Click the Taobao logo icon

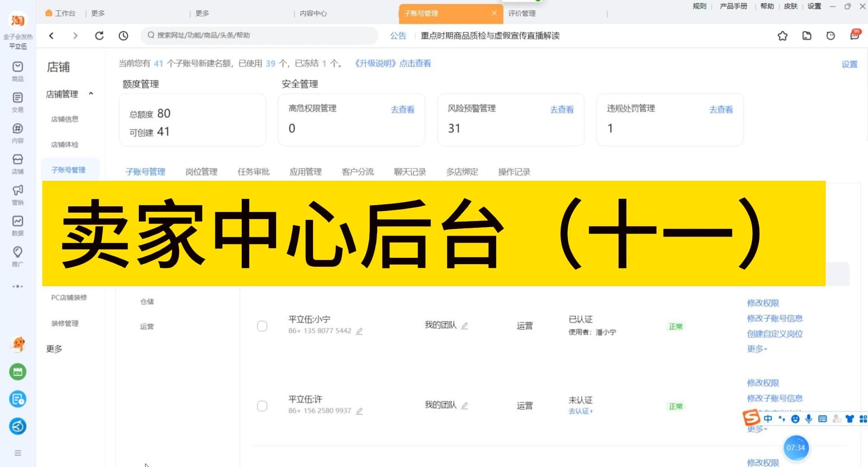pos(18,20)
